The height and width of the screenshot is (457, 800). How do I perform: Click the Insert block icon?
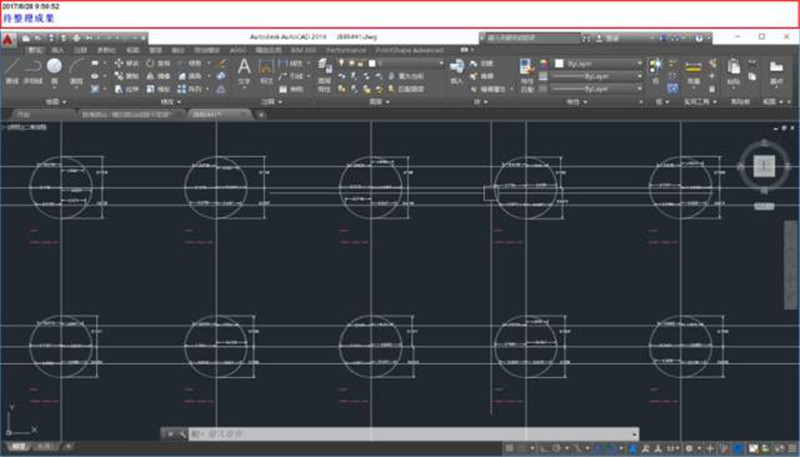tap(457, 68)
